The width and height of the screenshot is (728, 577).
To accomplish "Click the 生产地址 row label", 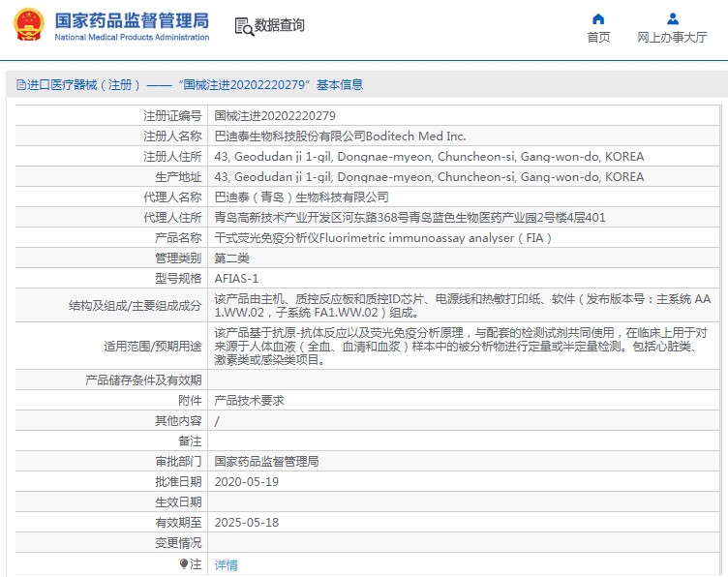I will pos(178,177).
